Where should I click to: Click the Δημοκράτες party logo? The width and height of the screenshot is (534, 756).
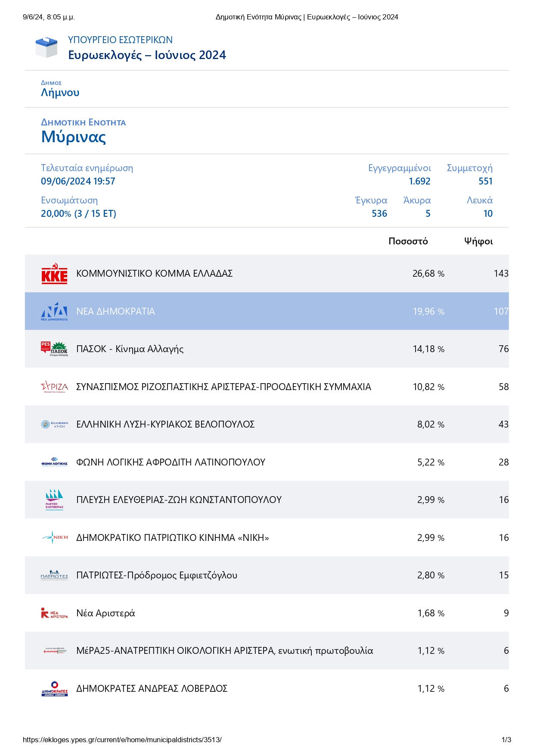(x=54, y=688)
